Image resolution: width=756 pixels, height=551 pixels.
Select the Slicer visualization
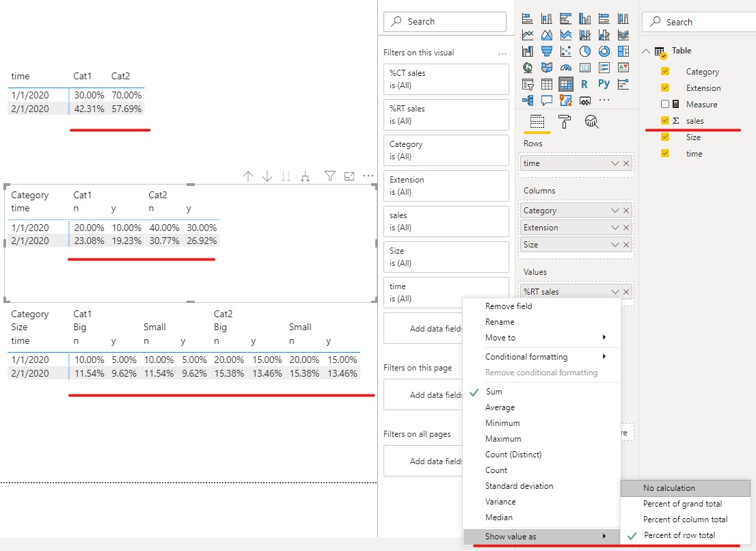pyautogui.click(x=528, y=84)
